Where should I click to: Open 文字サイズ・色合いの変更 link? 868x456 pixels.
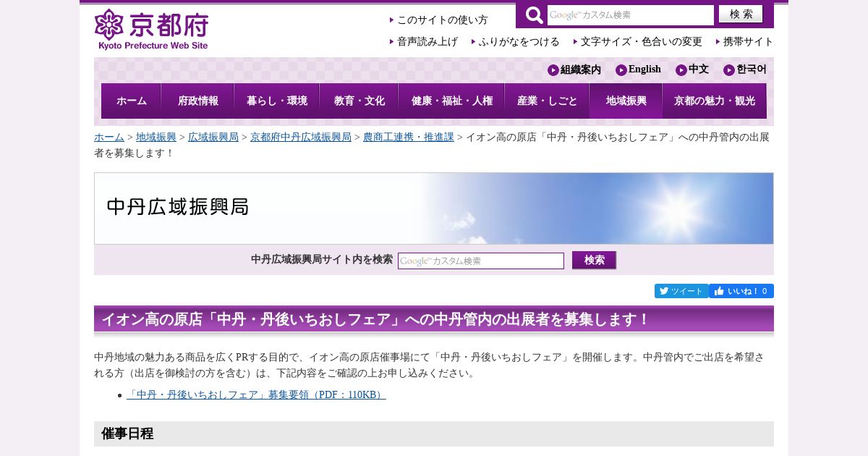[641, 42]
